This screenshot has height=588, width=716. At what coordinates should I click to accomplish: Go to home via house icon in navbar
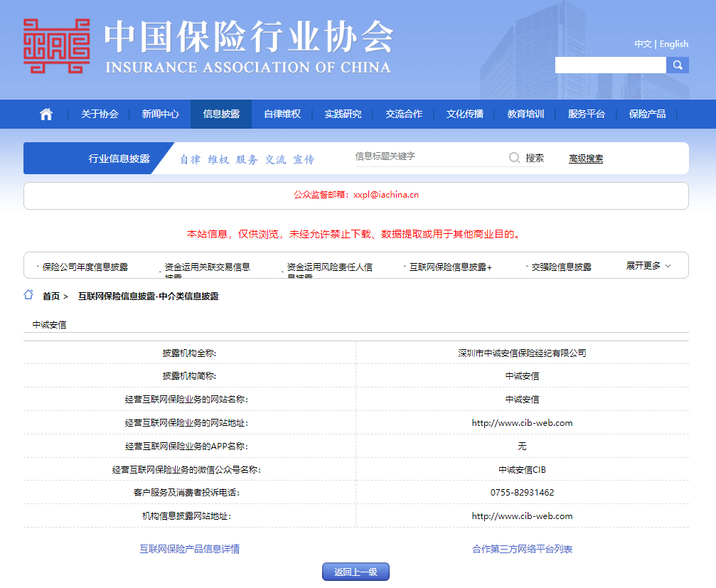coord(46,114)
